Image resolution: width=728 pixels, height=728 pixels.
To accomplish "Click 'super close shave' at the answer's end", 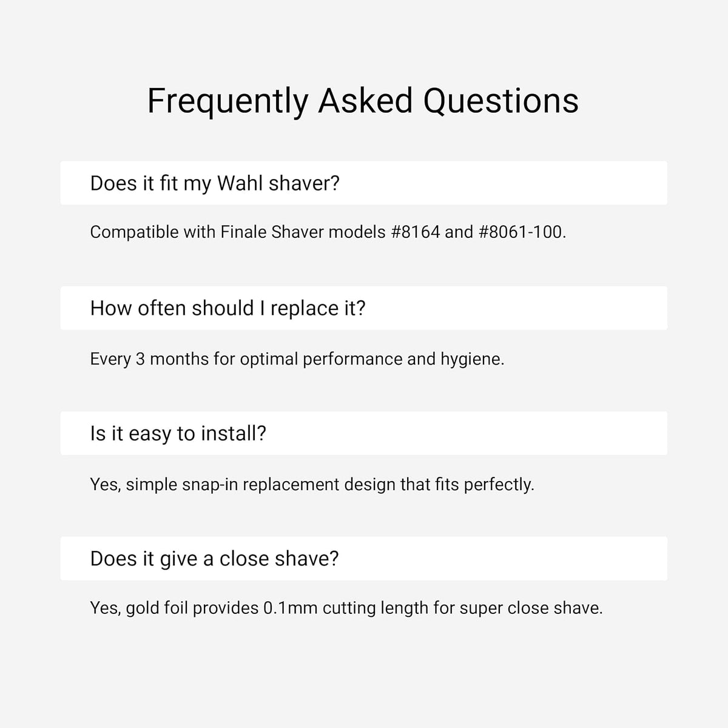I will [x=531, y=608].
